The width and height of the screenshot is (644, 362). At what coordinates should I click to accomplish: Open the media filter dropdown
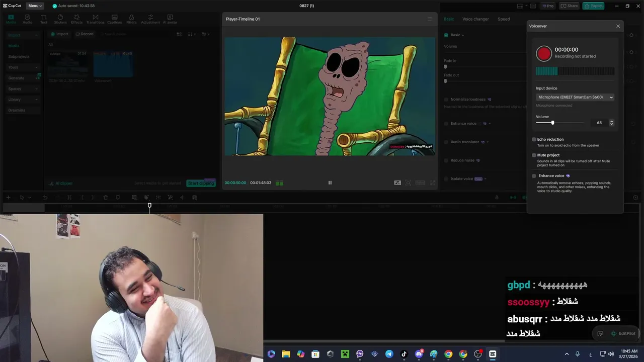point(205,34)
